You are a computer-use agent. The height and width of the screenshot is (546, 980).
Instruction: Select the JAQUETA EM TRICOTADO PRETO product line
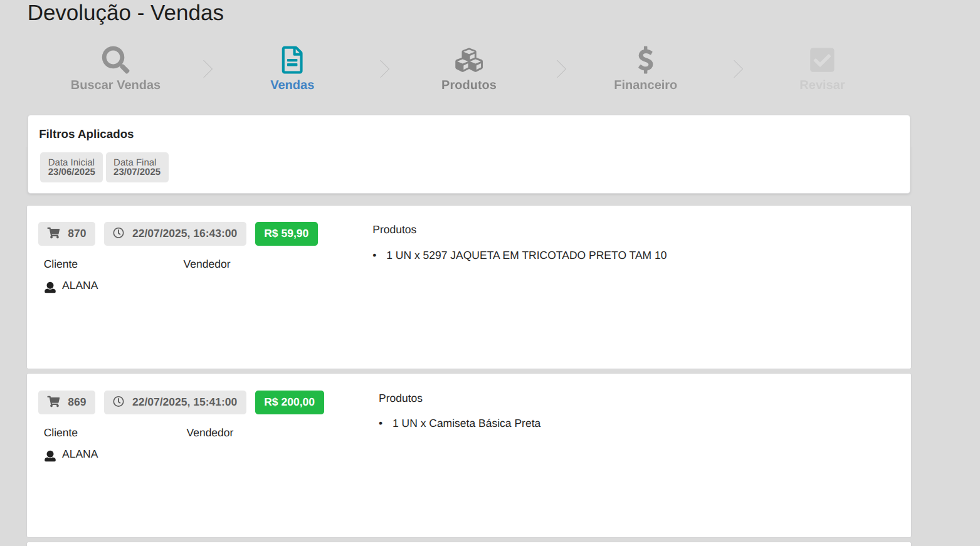click(x=526, y=255)
